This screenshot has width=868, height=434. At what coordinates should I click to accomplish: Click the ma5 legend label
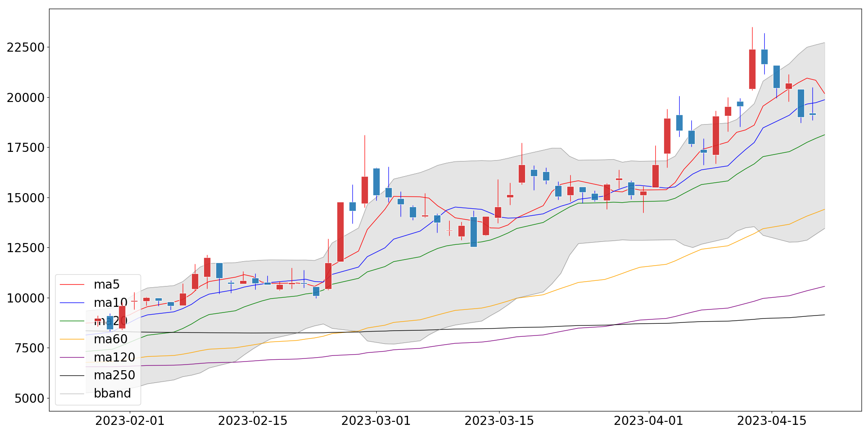point(107,285)
